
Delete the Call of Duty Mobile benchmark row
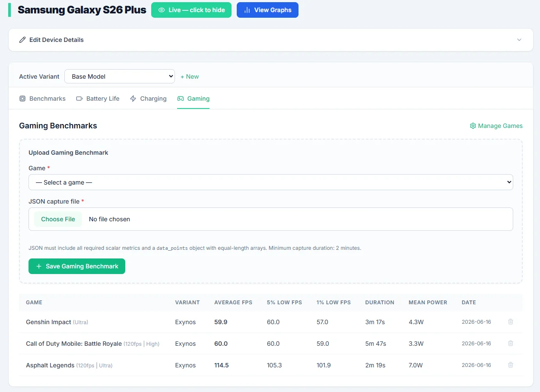(511, 343)
